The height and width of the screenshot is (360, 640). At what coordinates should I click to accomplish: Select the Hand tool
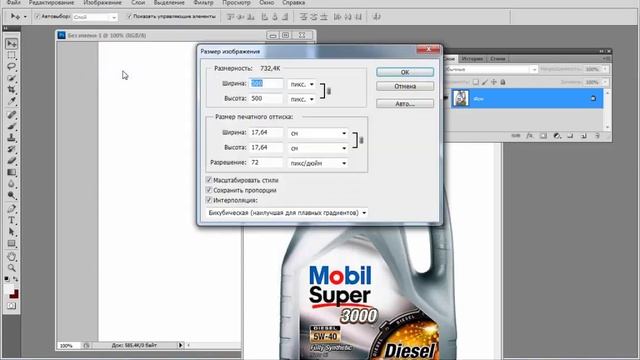tap(11, 257)
